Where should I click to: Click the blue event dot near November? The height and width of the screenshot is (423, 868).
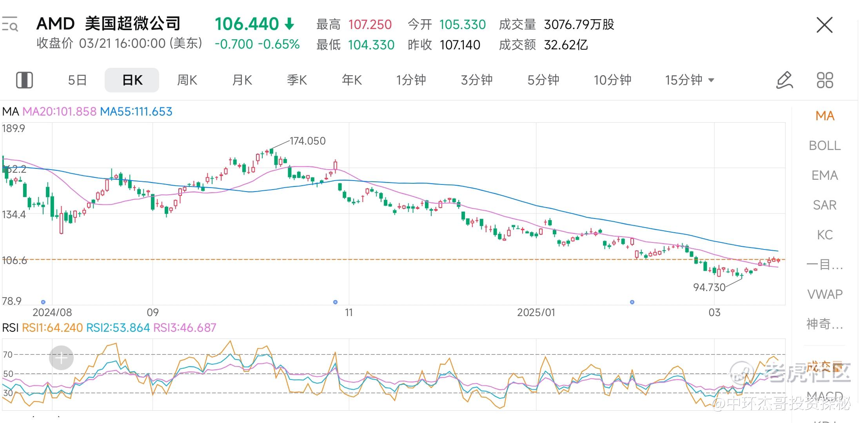point(335,302)
